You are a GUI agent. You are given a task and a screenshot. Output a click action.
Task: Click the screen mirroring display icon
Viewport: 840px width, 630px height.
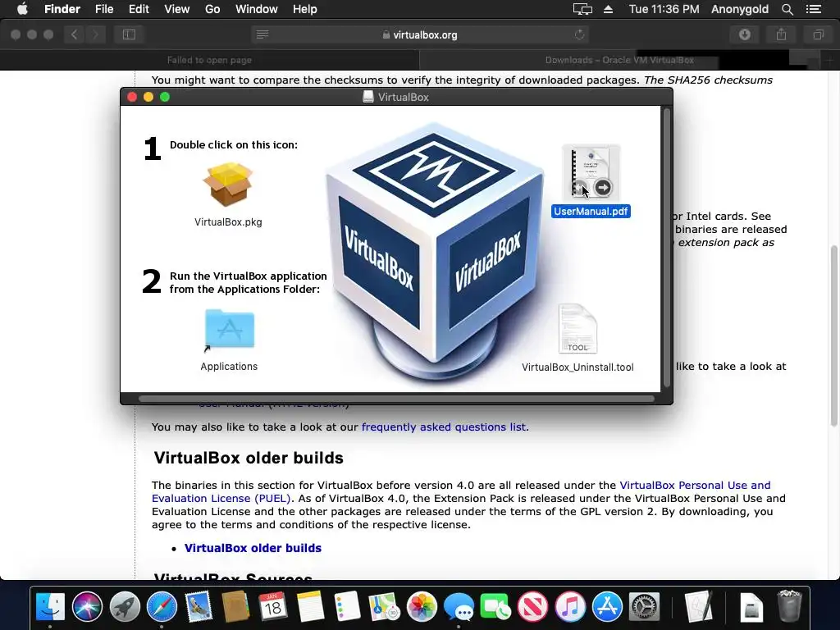tap(582, 9)
